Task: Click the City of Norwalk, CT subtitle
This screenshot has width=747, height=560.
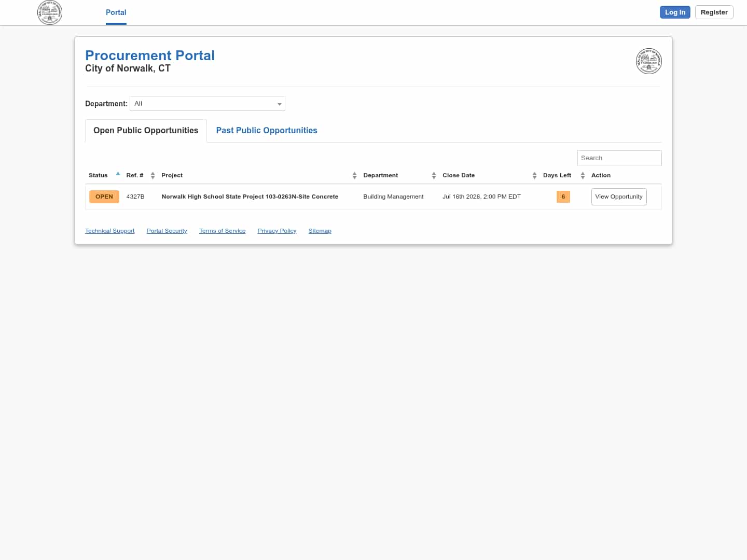Action: click(x=128, y=68)
